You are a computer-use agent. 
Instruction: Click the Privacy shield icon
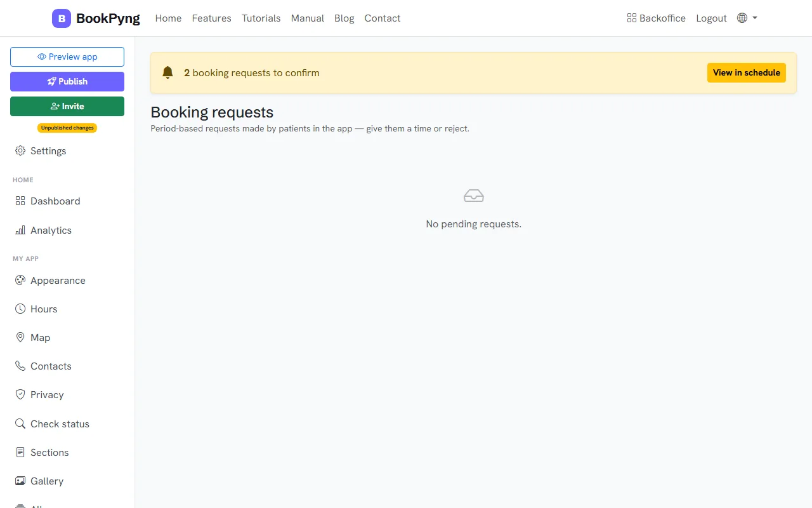pyautogui.click(x=20, y=394)
